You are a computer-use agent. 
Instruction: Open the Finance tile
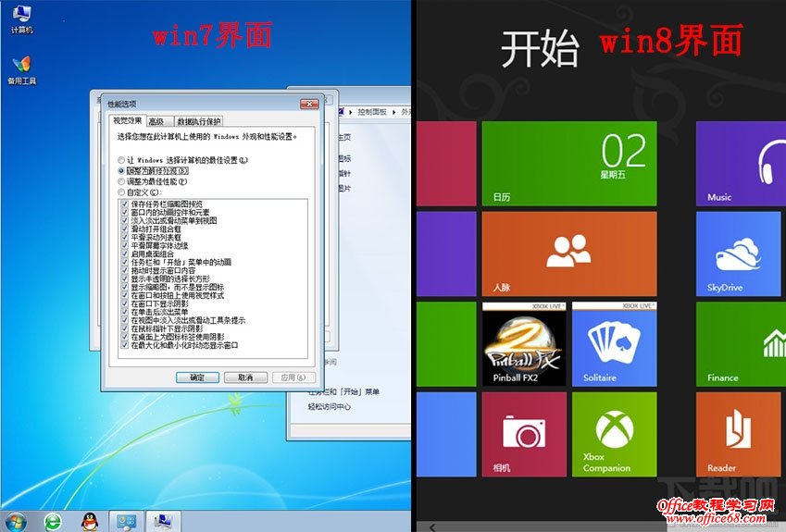pos(741,343)
